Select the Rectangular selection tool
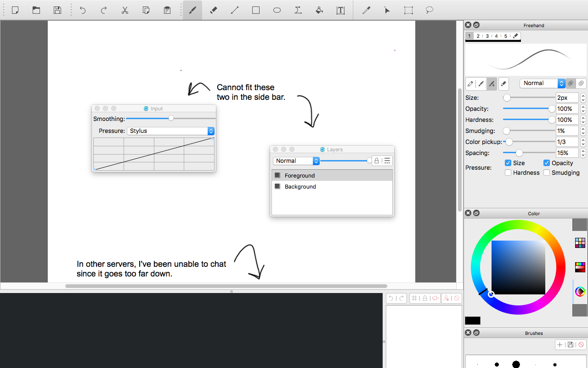 coord(408,10)
